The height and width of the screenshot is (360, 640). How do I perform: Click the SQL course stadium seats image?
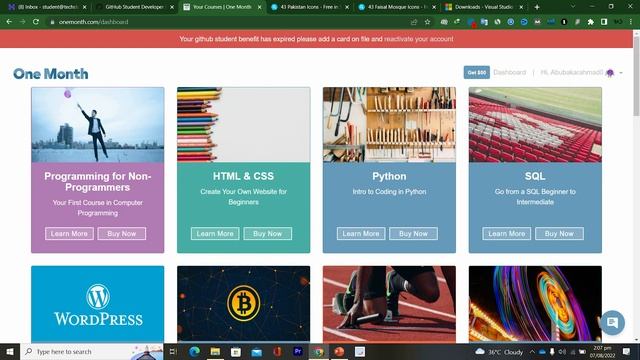pos(535,124)
